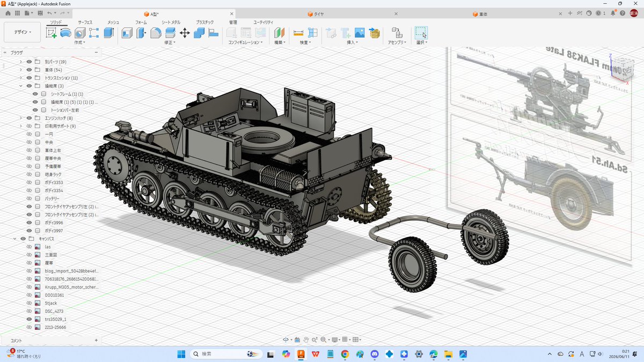Open the 検査 dropdown menu
Screen dimensions: 644x362
[x=305, y=42]
